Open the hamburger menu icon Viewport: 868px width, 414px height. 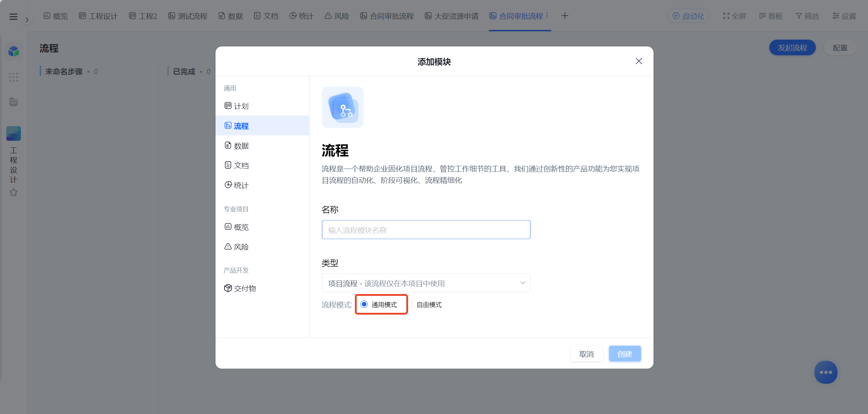click(13, 16)
